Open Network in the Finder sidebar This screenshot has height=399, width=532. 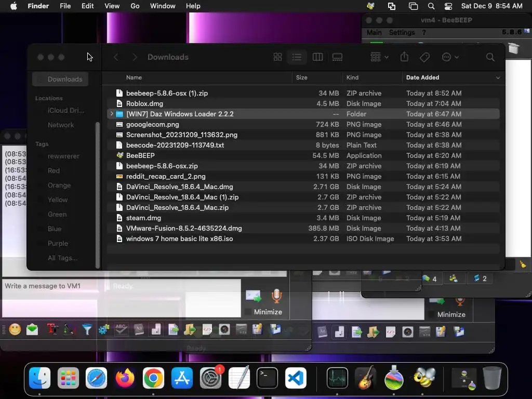click(61, 125)
